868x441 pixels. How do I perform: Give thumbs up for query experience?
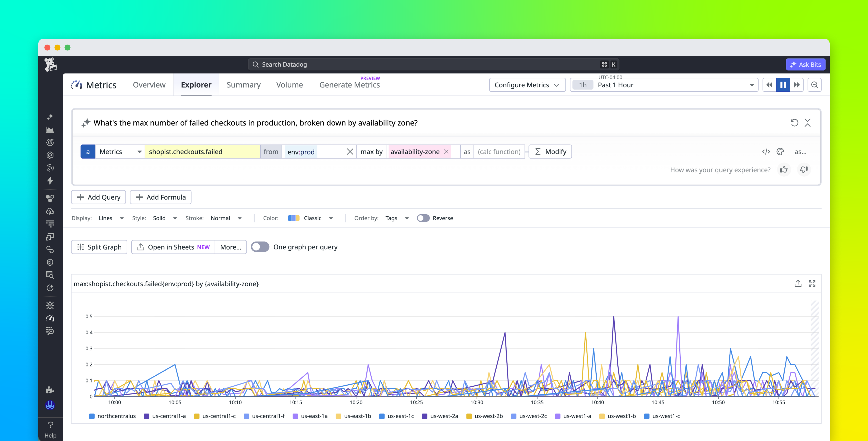[784, 170]
